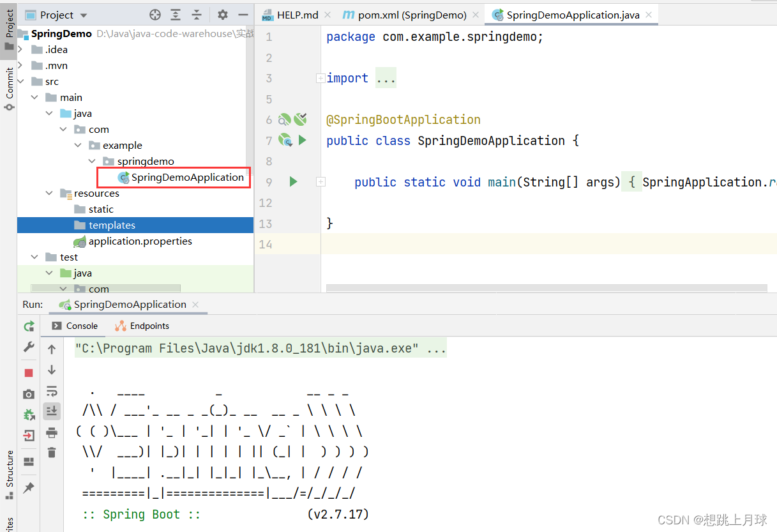This screenshot has height=532, width=777.
Task: Collapse the main folder
Action: click(34, 97)
